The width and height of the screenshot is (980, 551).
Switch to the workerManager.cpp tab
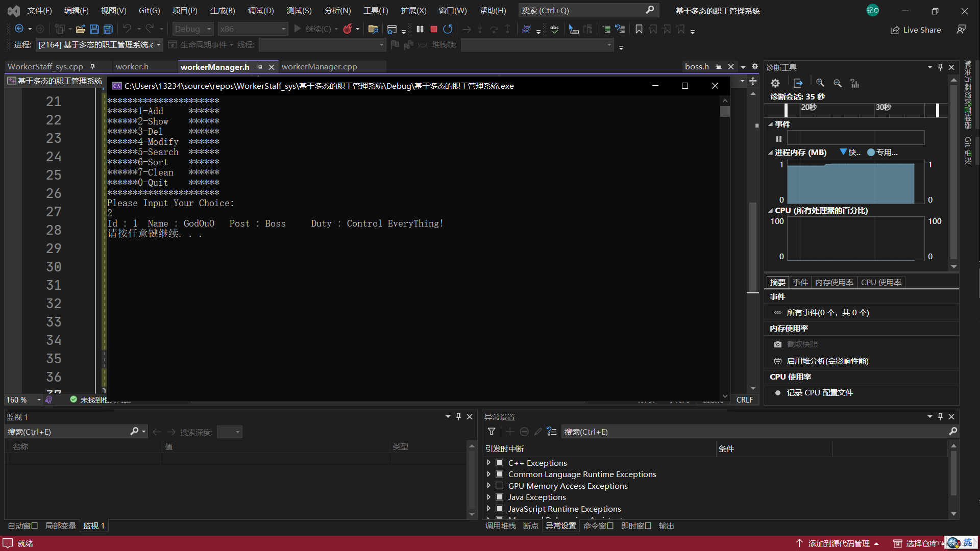tap(320, 67)
